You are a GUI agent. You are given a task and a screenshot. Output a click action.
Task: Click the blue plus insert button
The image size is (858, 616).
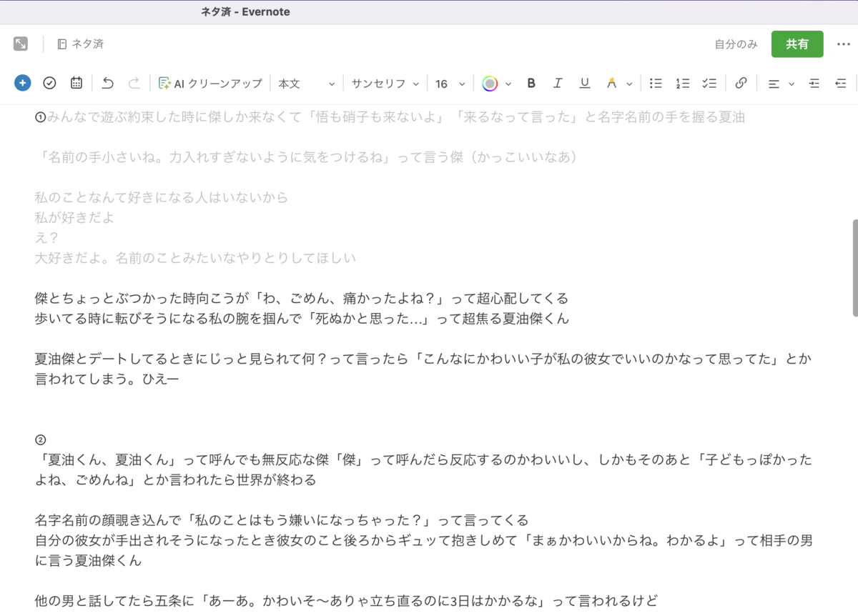(22, 83)
